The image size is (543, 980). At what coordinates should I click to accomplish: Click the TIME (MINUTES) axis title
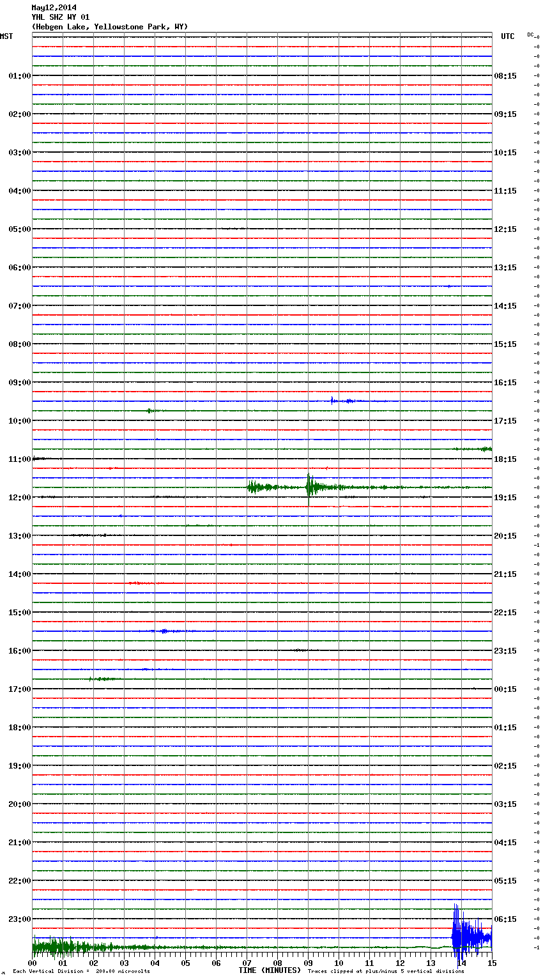click(x=270, y=970)
